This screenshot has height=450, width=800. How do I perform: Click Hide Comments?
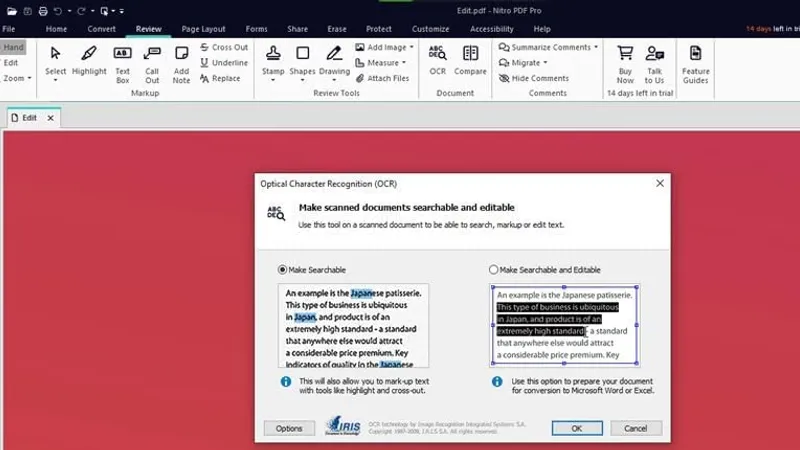pos(533,78)
